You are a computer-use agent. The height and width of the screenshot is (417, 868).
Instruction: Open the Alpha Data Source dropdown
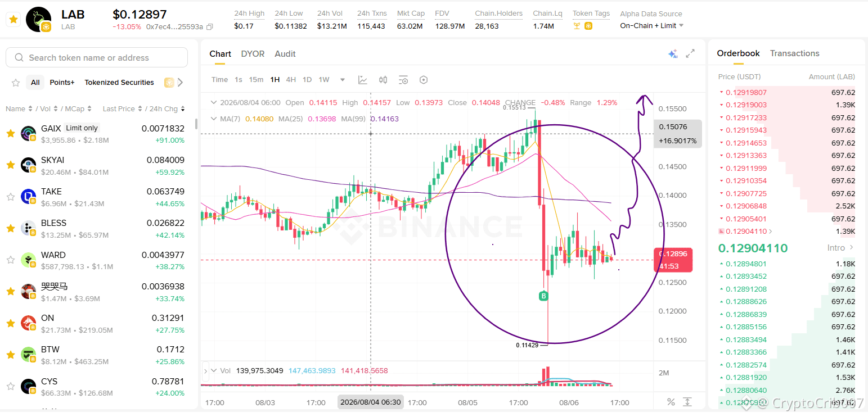click(x=652, y=26)
